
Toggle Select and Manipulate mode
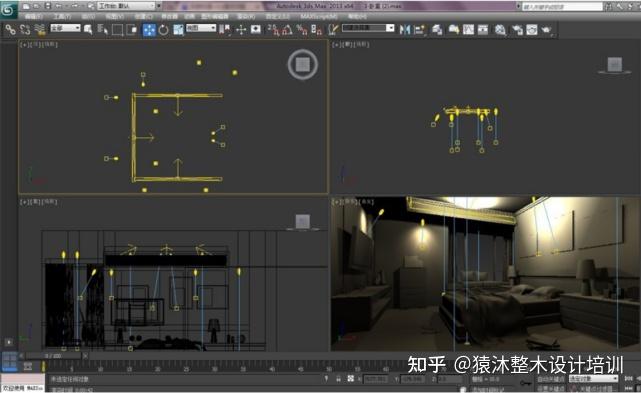(x=241, y=29)
